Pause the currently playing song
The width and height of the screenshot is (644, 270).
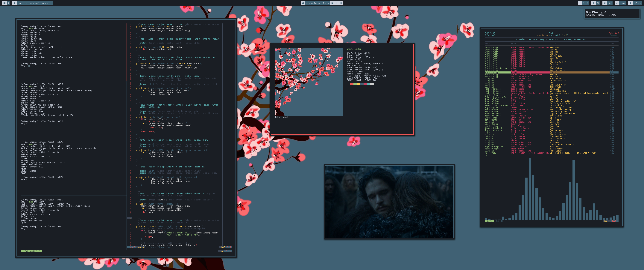point(336,3)
